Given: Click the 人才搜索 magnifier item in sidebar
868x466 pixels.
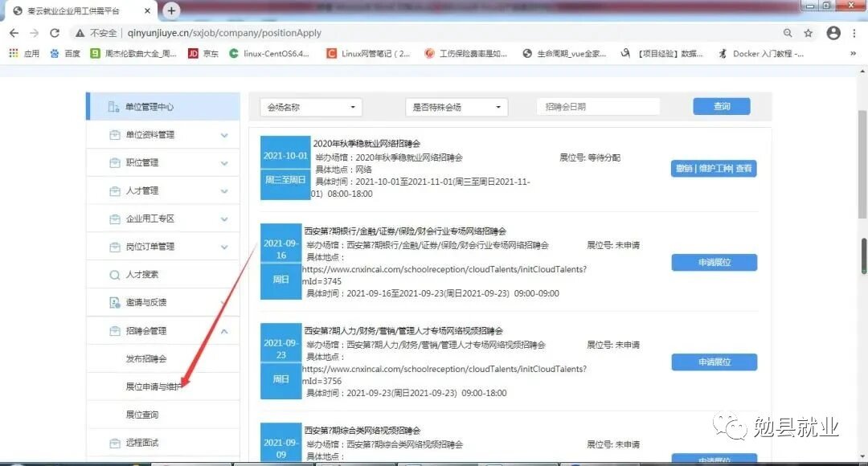Looking at the screenshot, I should click(x=141, y=275).
